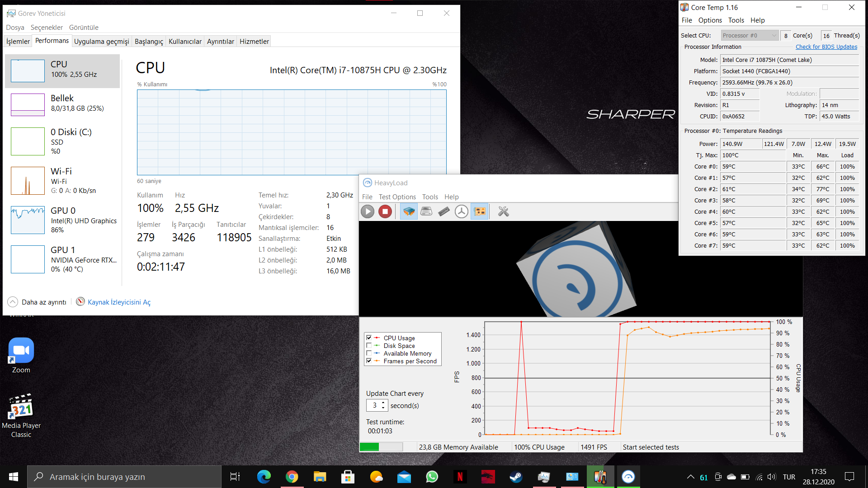Toggle the memory allocation test icon
This screenshot has height=488, width=868.
click(443, 211)
